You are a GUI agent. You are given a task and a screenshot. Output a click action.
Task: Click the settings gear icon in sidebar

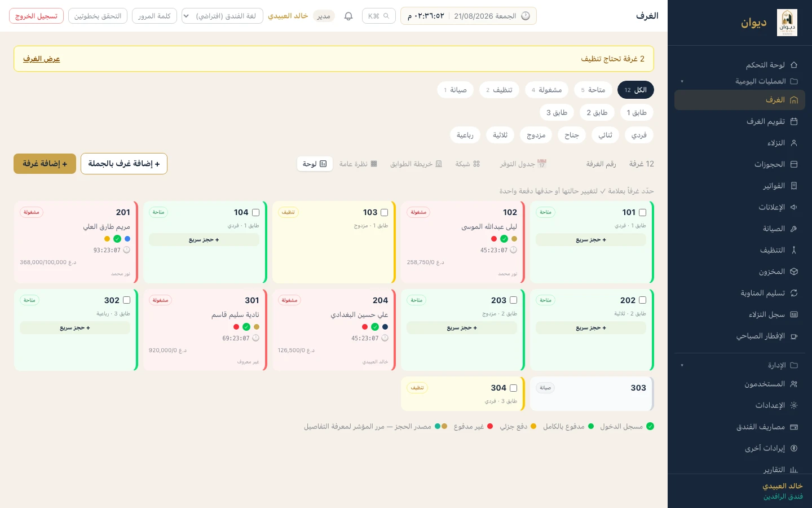794,405
